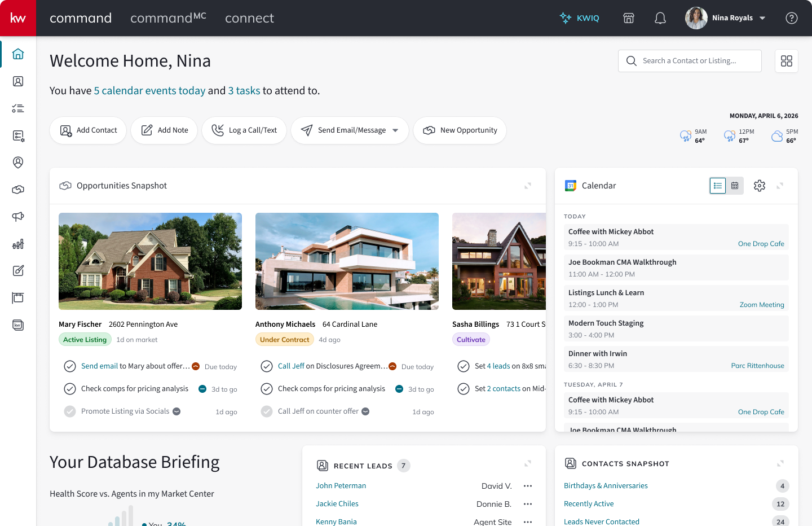Image resolution: width=812 pixels, height=526 pixels.
Task: Uncheck Call Jeff on counter offer task
Action: pyautogui.click(x=267, y=411)
